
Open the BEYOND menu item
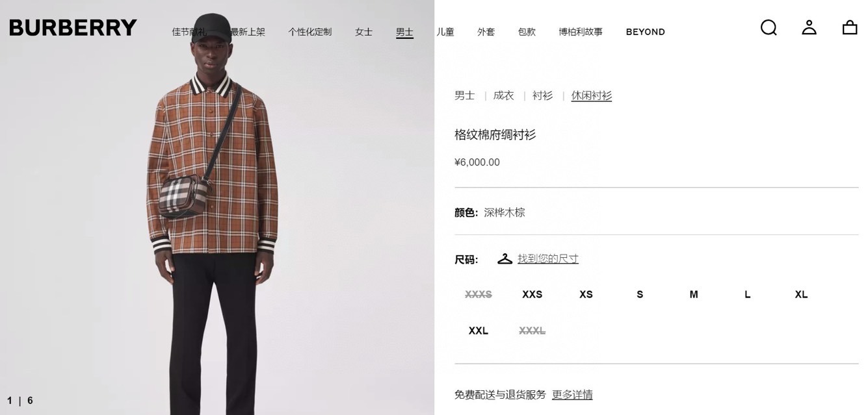pyautogui.click(x=645, y=32)
